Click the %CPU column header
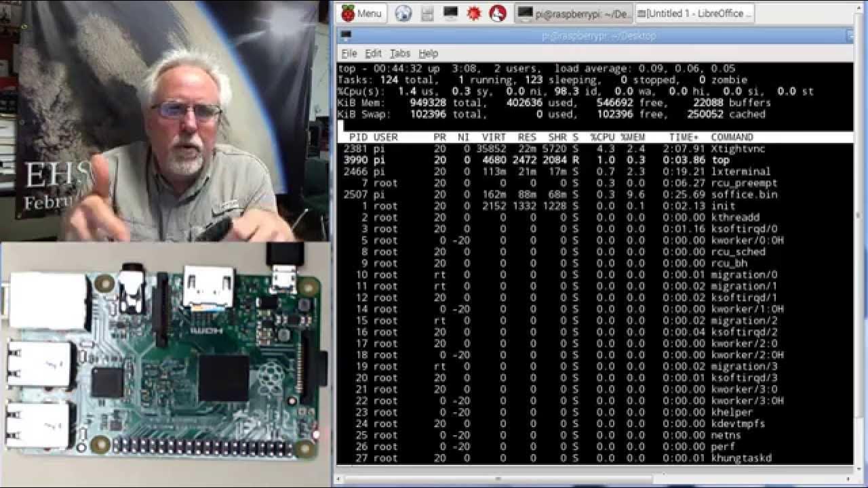 (x=602, y=137)
